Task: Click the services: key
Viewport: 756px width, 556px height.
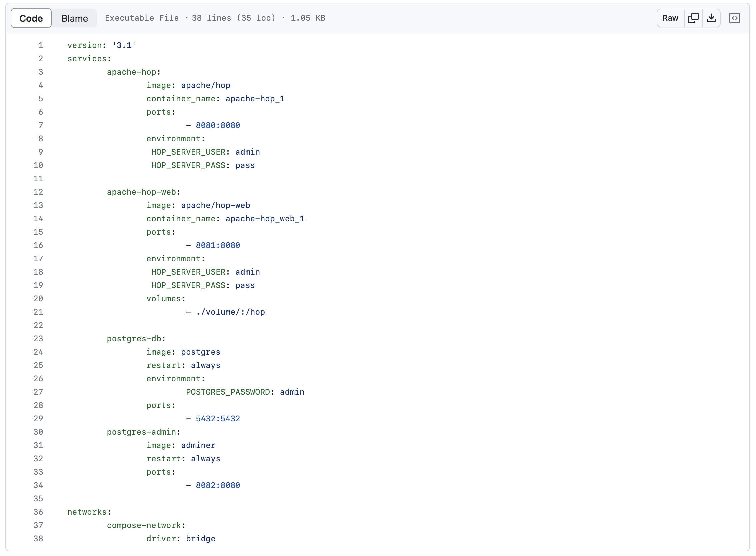Action: (x=89, y=59)
